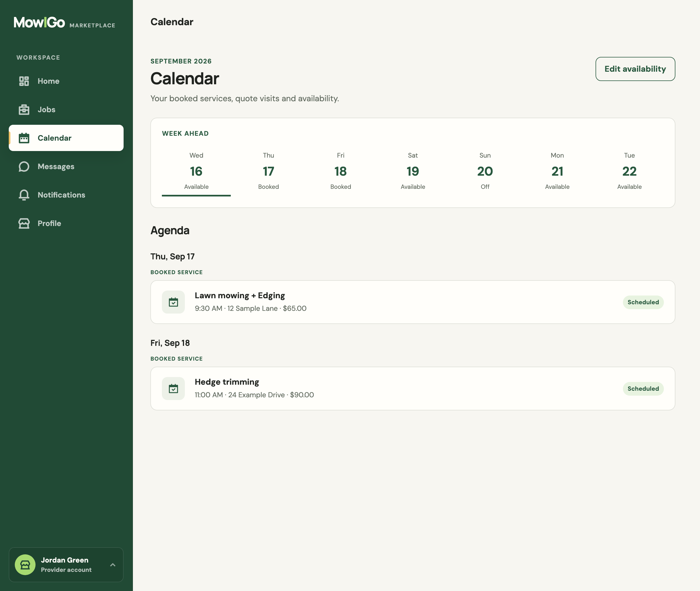Click the '11:00 AM · 24 Example Drive · $90.00' text
Image resolution: width=700 pixels, height=591 pixels.
(x=254, y=395)
